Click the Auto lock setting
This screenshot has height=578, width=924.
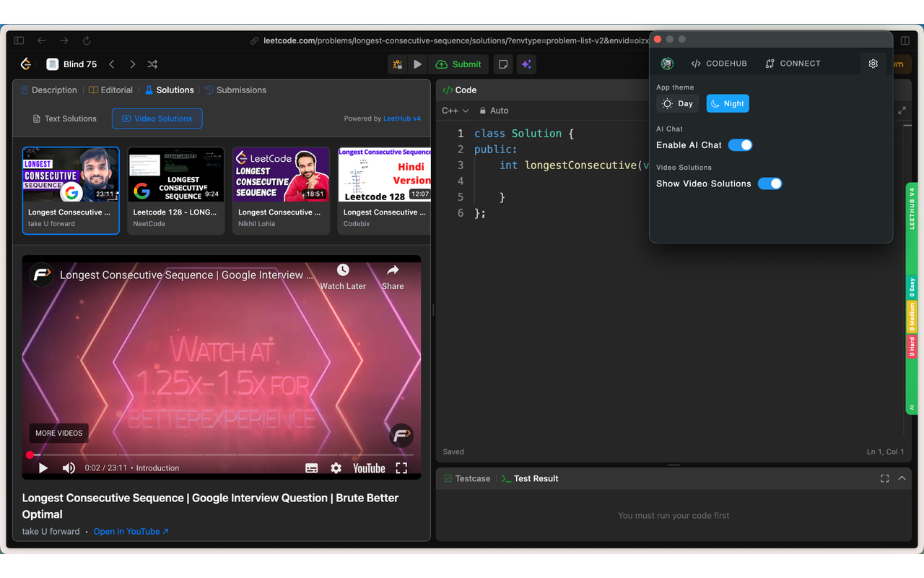point(494,111)
